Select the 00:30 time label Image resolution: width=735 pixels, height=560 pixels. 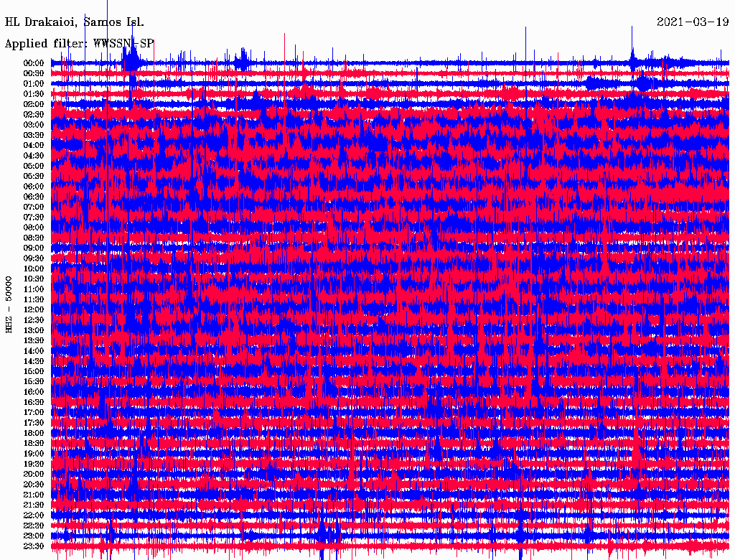tap(34, 73)
